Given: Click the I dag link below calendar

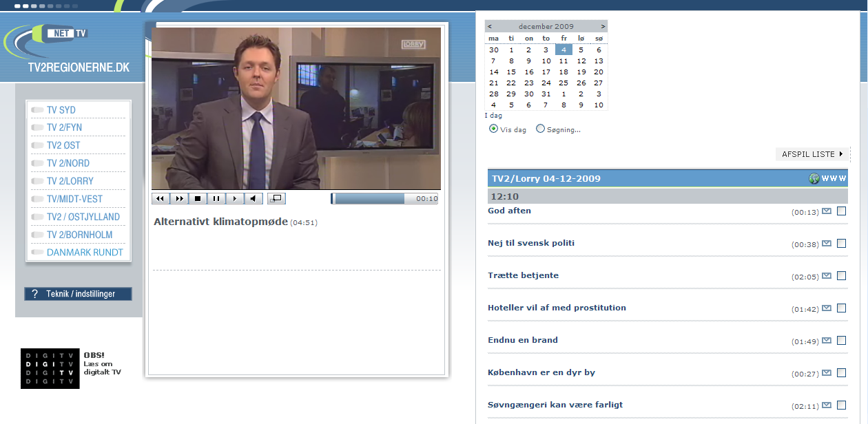Looking at the screenshot, I should pos(493,116).
